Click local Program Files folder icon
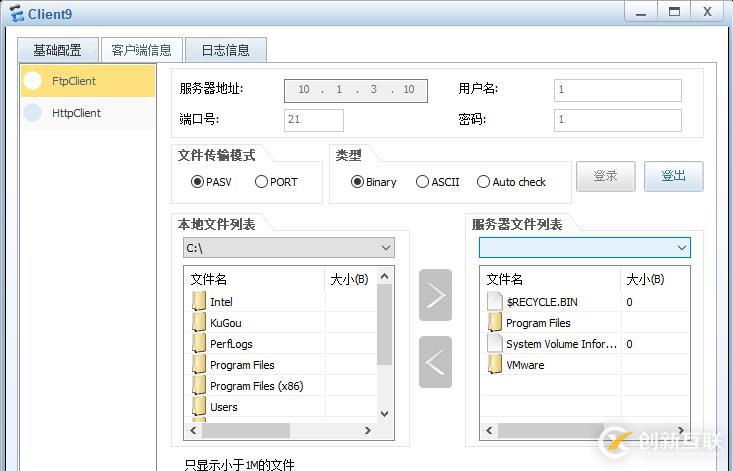 click(x=199, y=364)
